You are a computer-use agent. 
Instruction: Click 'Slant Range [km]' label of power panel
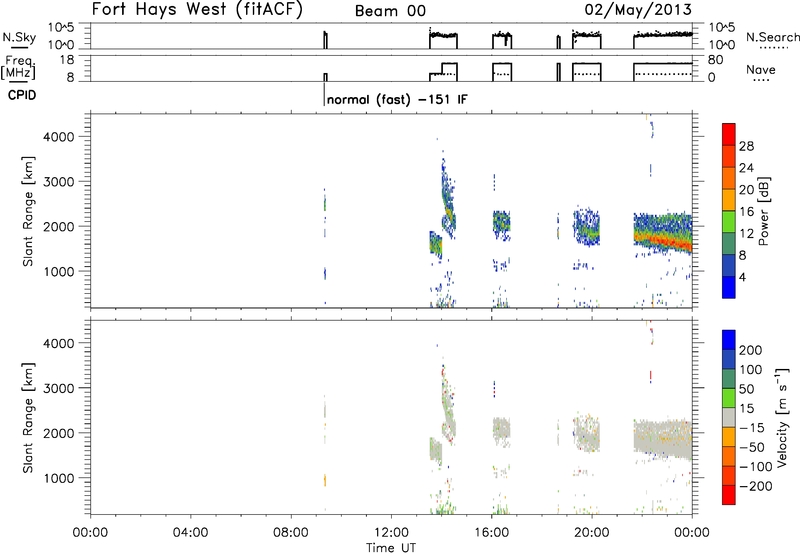[28, 211]
